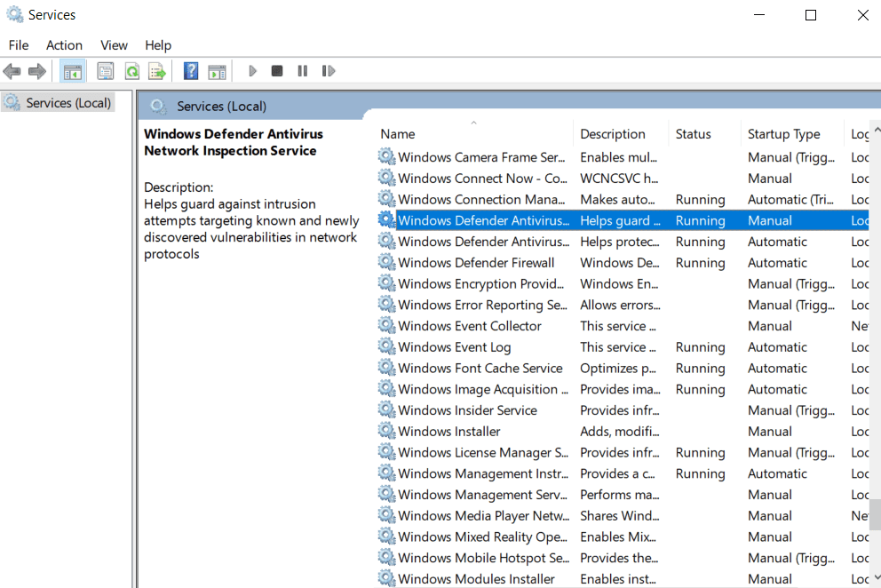
Task: Minimize the Services window
Action: pos(759,15)
